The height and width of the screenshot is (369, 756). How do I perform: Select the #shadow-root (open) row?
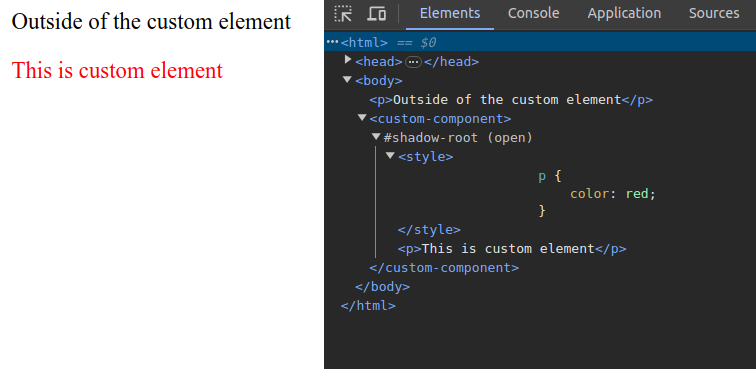coord(458,138)
